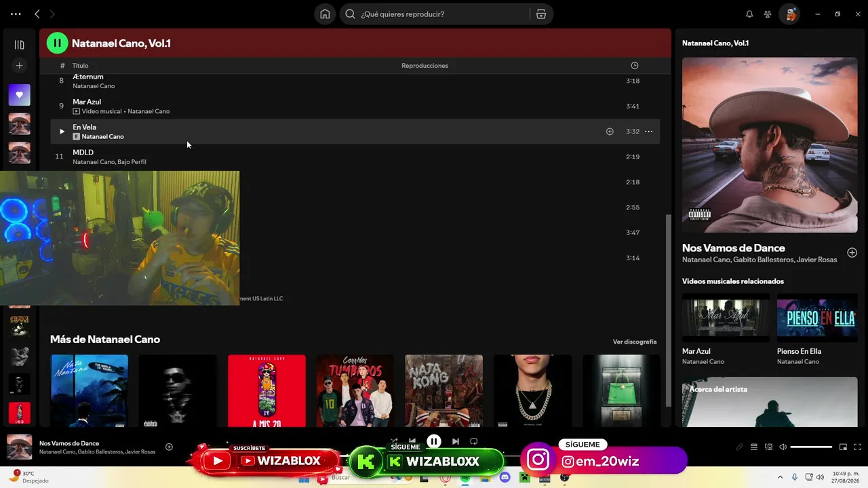This screenshot has height=488, width=868.
Task: Enter full screen mode
Action: point(857,447)
